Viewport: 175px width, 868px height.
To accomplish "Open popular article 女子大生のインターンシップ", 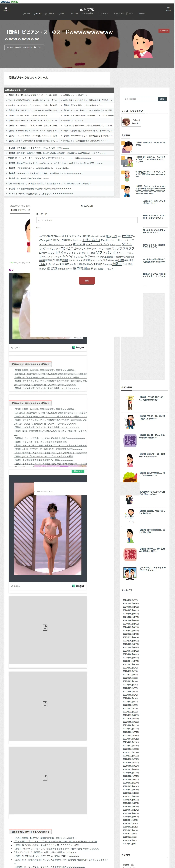I will 150,174.
